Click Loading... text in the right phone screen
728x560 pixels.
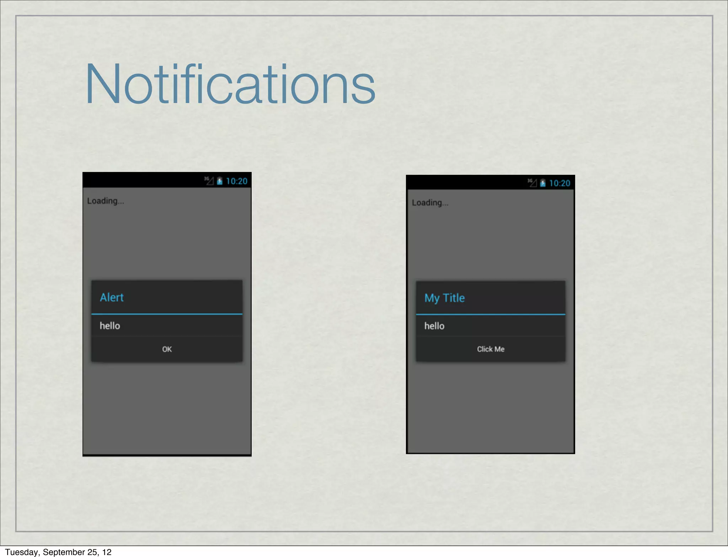(430, 203)
